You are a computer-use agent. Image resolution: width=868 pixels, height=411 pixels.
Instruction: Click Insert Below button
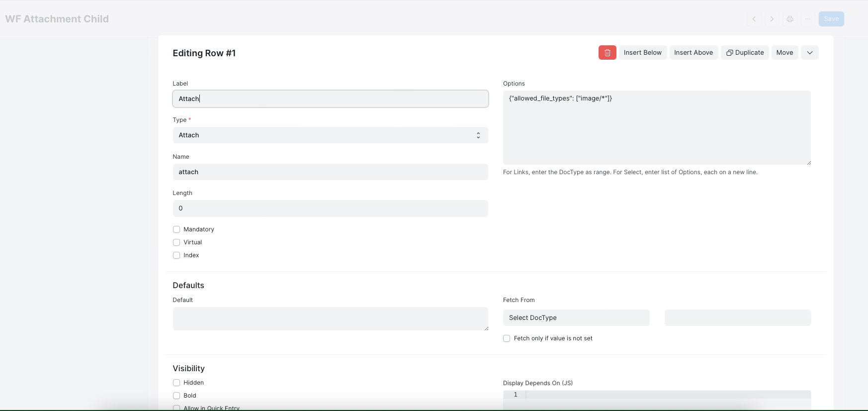point(643,53)
